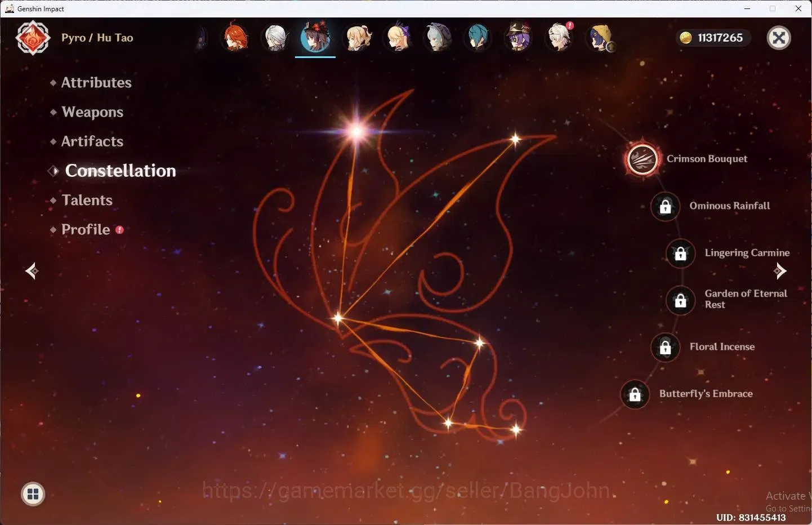The width and height of the screenshot is (812, 525).
Task: Open the Weapons section
Action: (92, 112)
